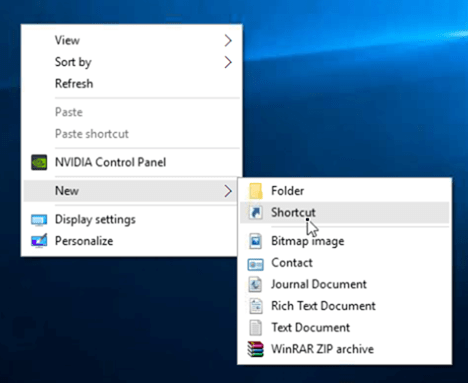Create a new Rich Text Document
The width and height of the screenshot is (468, 383).
[x=345, y=306]
